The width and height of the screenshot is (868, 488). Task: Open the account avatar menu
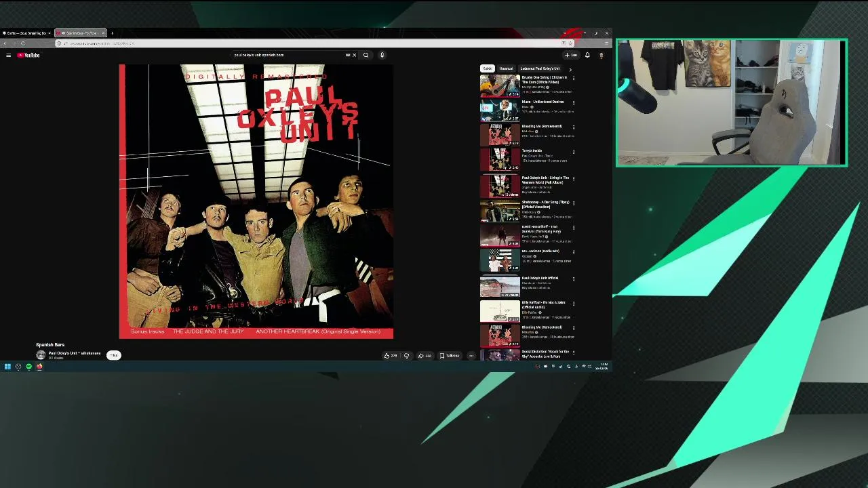tap(601, 55)
